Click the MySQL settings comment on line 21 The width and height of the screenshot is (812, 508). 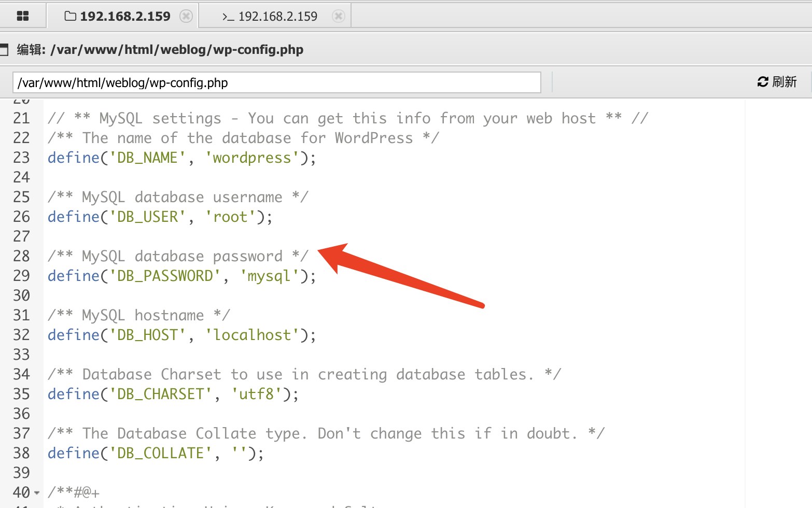(x=347, y=118)
